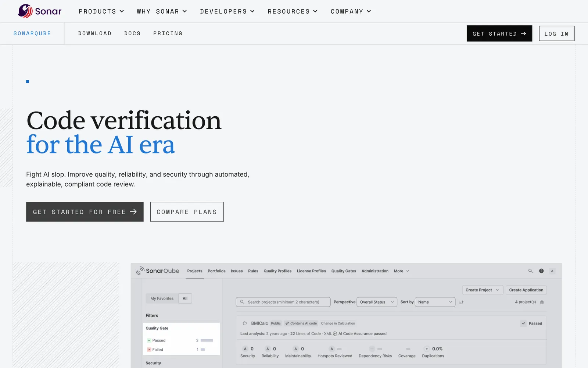Expand the Company menu
Viewport: 588px width, 368px height.
pyautogui.click(x=351, y=11)
